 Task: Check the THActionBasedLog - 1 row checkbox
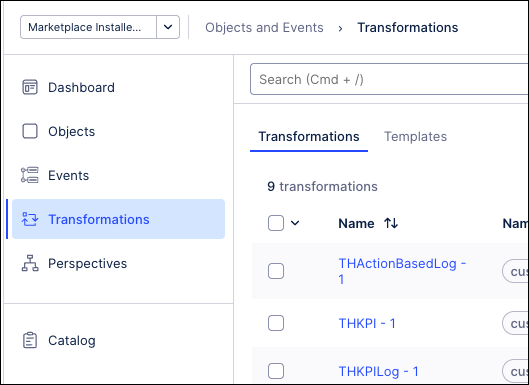(x=276, y=271)
